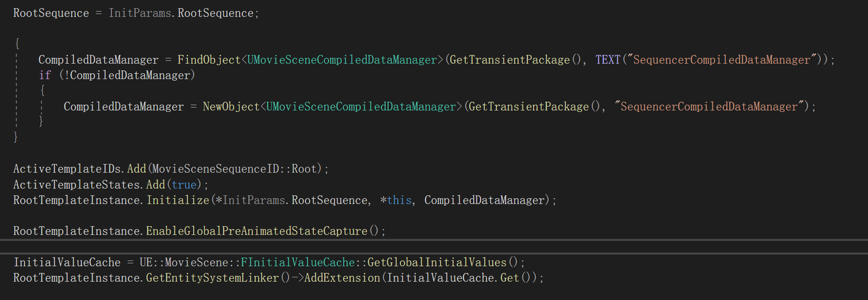The image size is (868, 300).
Task: Click the horizontal divider between code panes
Action: pos(434,246)
